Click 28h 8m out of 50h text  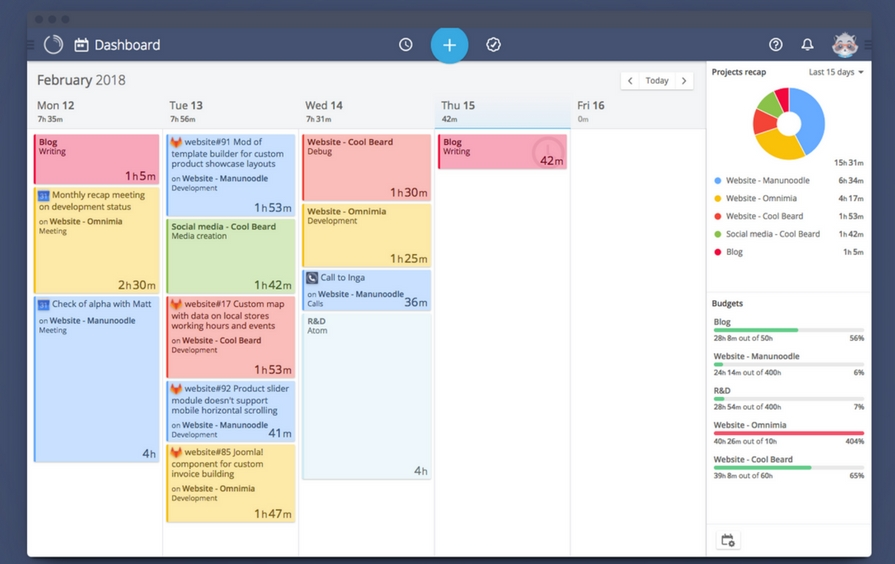point(743,339)
